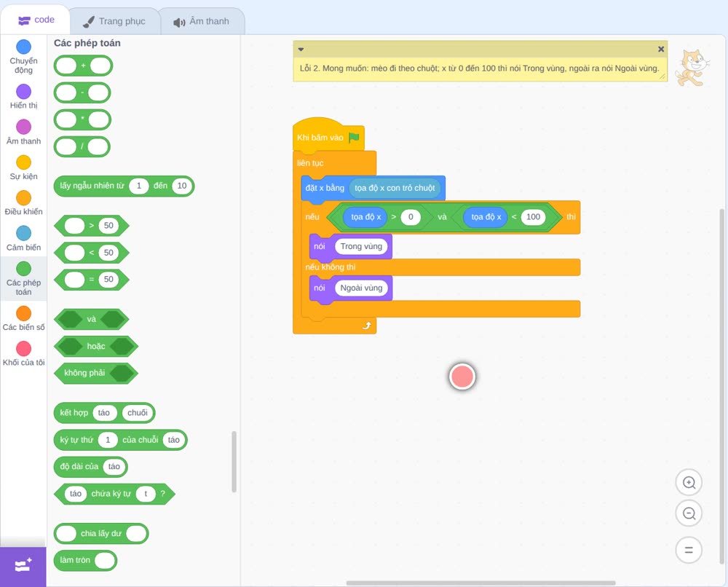
Task: Click the đặt x bằng block
Action: (324, 188)
